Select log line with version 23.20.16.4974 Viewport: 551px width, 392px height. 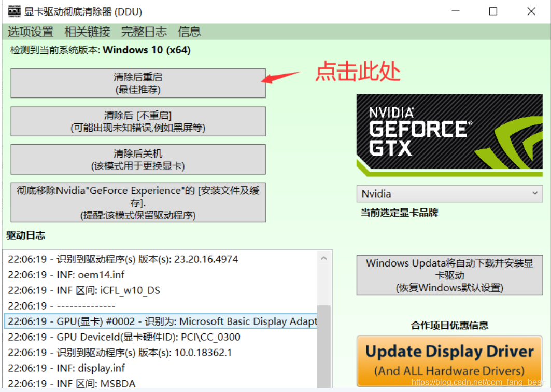(x=161, y=259)
